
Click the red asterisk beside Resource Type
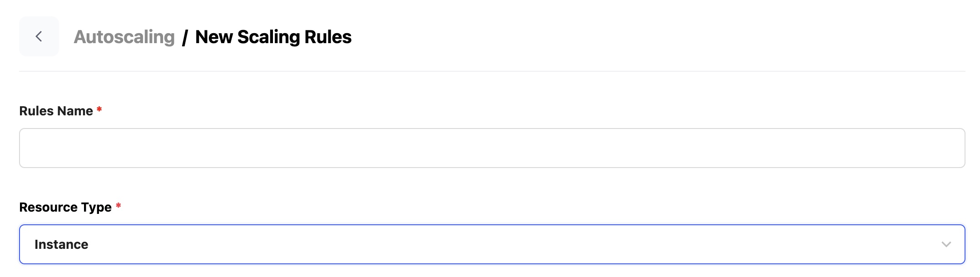point(118,206)
